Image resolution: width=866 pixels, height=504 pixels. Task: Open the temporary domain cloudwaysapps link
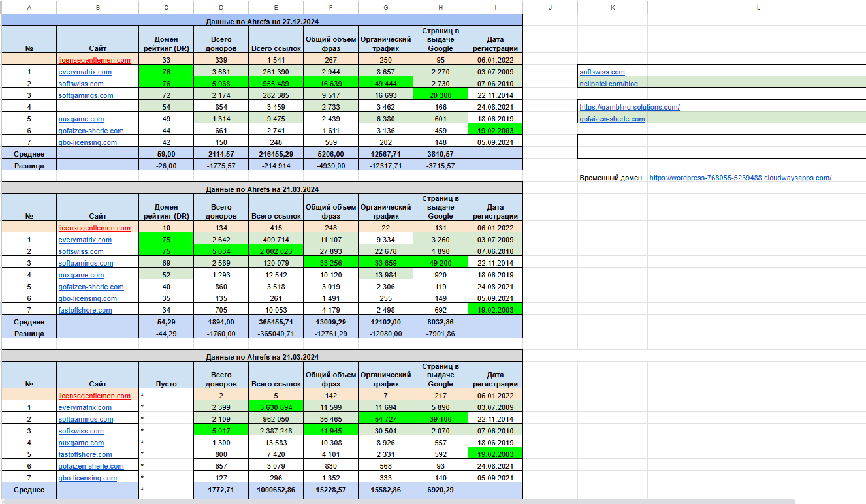tap(740, 178)
